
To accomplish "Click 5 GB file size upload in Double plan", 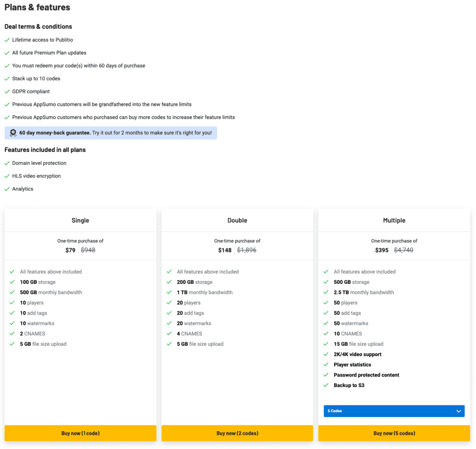I will click(200, 344).
